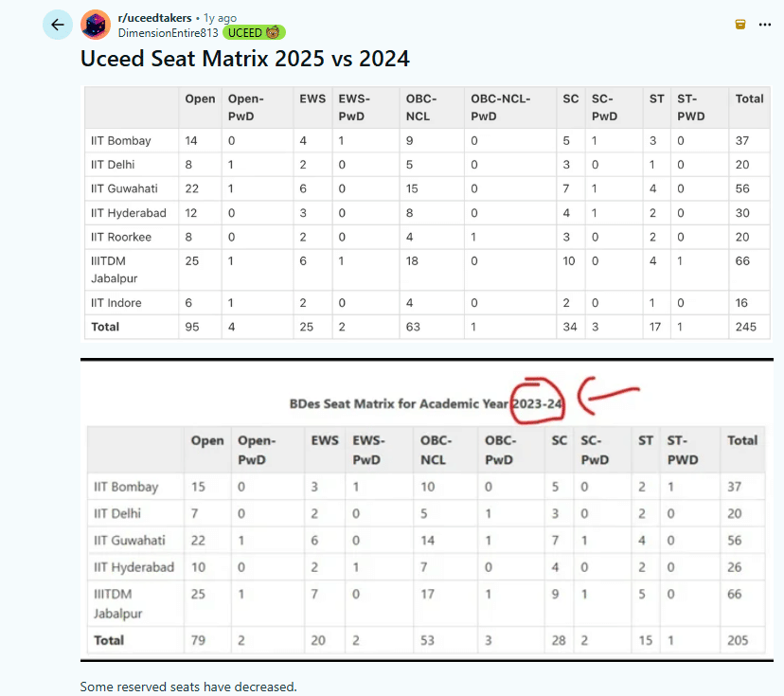Go to the r/uceedtakers subreddit link

(155, 18)
